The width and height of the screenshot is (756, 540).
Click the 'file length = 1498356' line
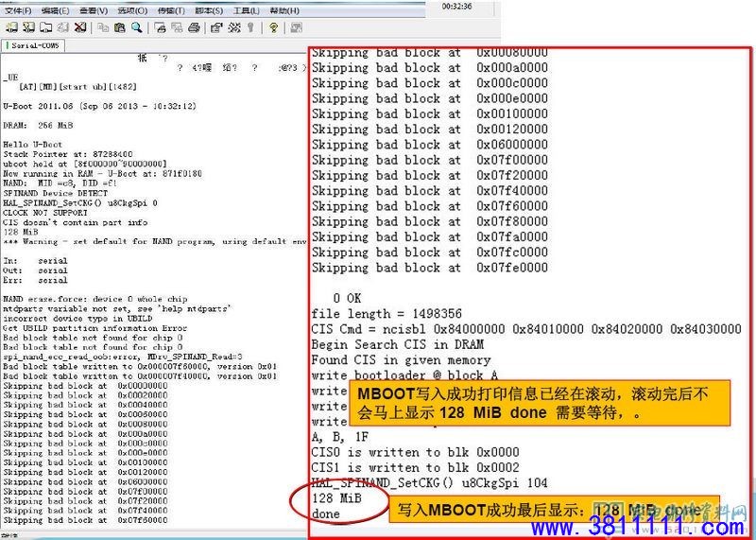click(x=387, y=314)
